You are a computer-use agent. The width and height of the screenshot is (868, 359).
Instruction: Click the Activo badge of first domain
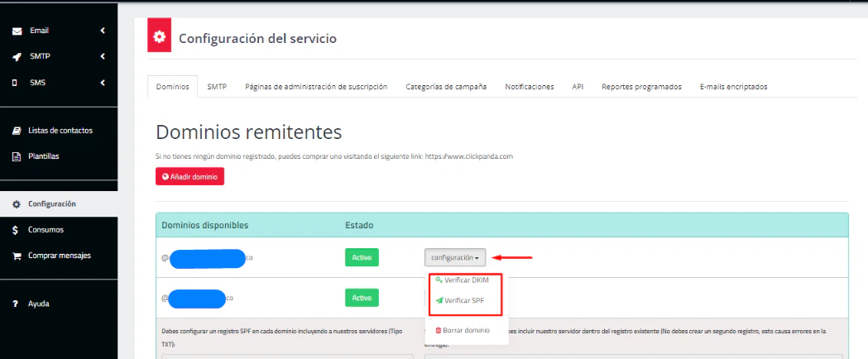362,257
